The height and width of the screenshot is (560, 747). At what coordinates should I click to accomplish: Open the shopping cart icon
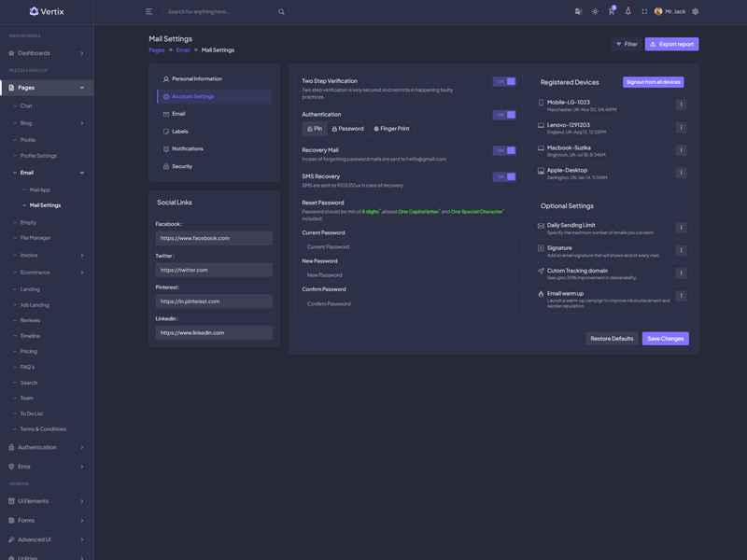[x=612, y=12]
